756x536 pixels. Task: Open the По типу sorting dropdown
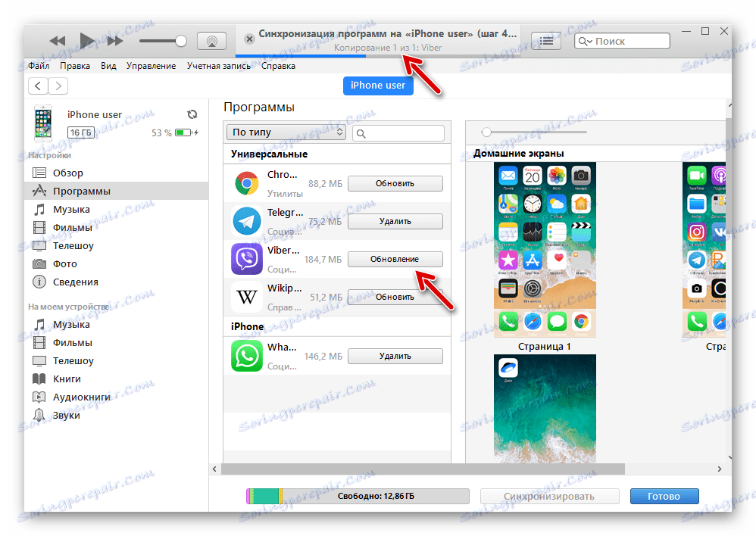tap(286, 132)
